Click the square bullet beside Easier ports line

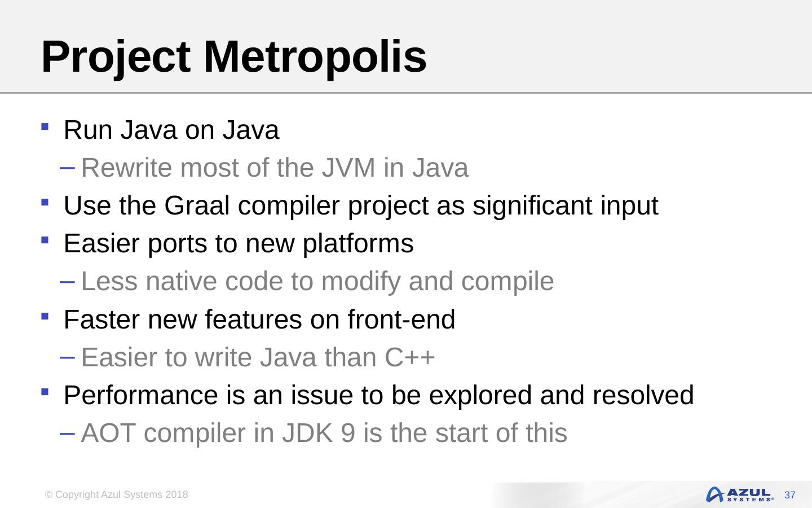(45, 239)
